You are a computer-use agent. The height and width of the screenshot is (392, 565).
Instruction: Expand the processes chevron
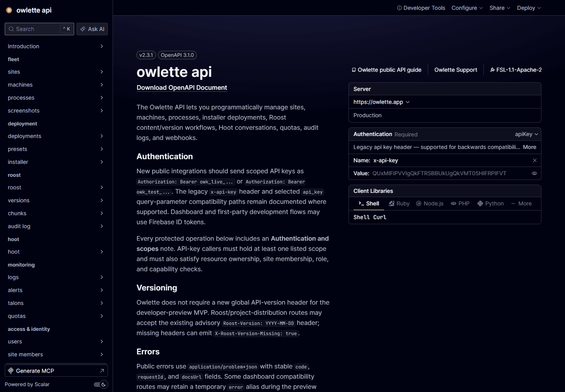tap(102, 98)
